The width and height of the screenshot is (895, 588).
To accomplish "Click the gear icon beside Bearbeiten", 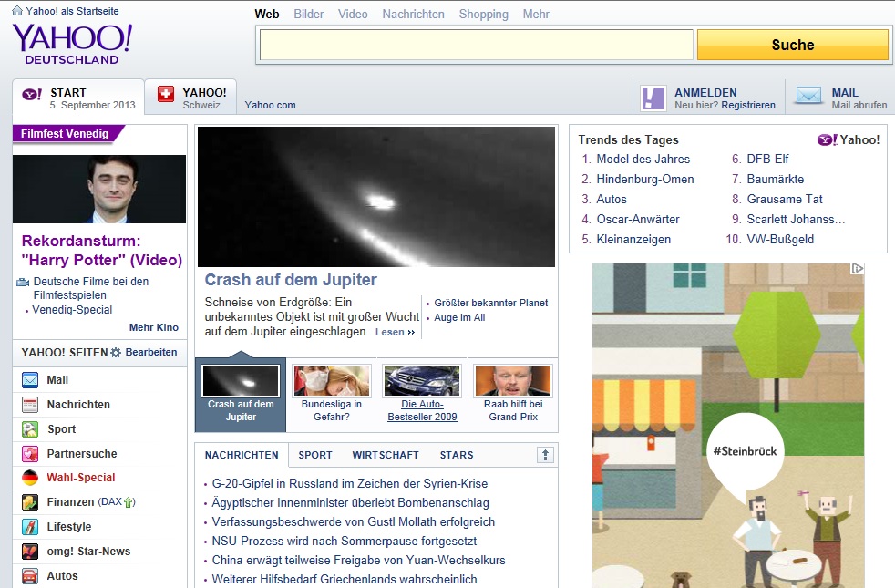I will click(x=116, y=352).
